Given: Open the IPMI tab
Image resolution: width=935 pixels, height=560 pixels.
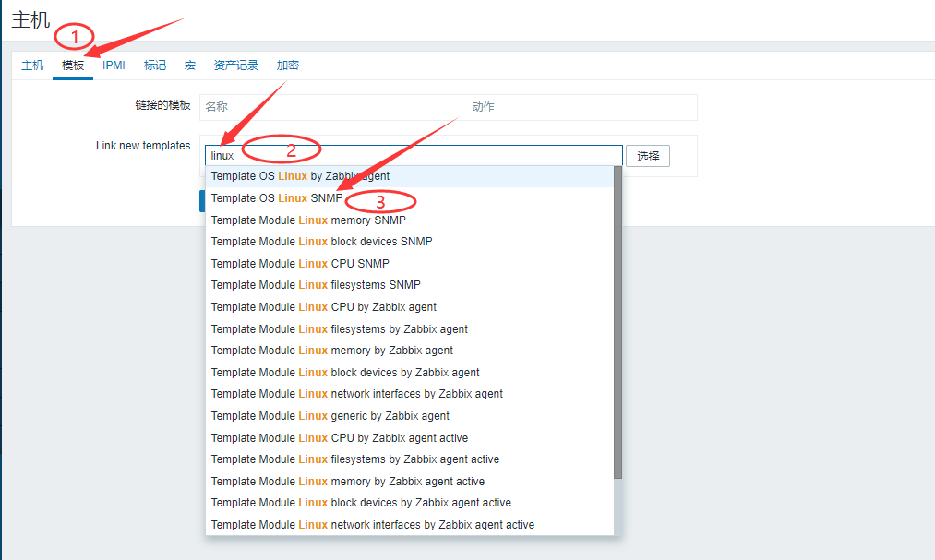Looking at the screenshot, I should [114, 66].
